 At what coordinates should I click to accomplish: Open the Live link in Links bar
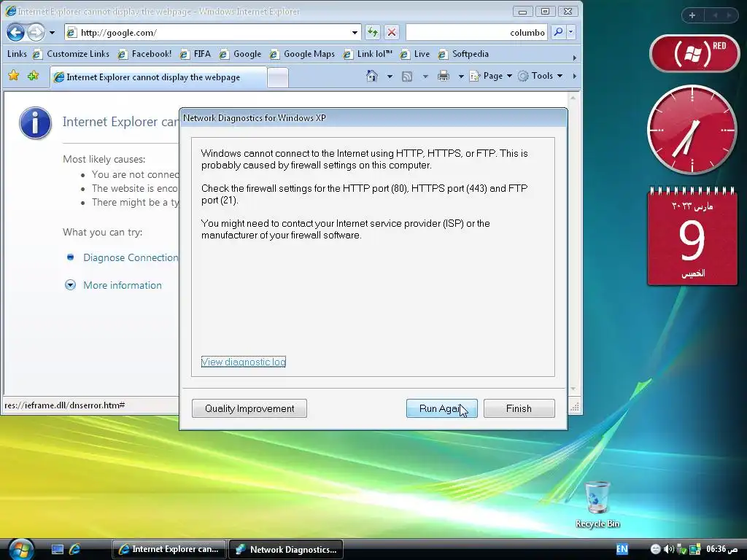pyautogui.click(x=415, y=54)
